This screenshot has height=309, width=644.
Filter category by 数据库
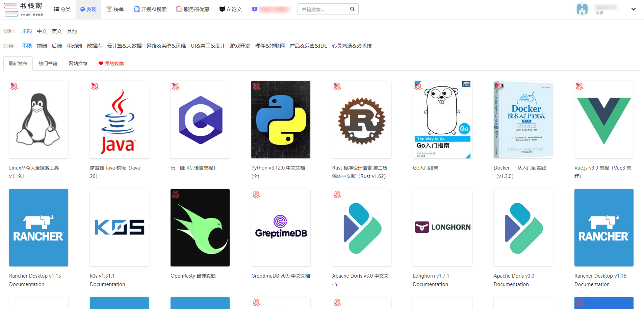click(x=95, y=46)
